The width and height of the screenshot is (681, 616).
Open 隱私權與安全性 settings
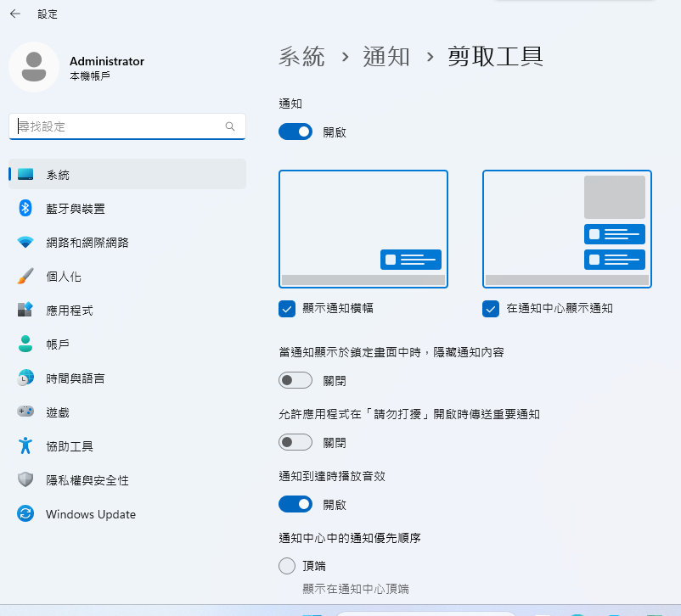tap(127, 479)
